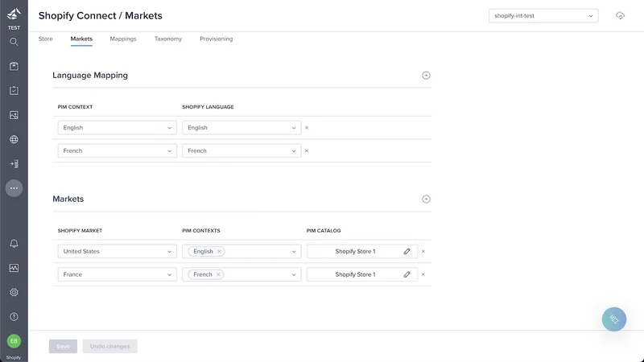Click the Markets section heading
The width and height of the screenshot is (644, 362).
pyautogui.click(x=68, y=199)
